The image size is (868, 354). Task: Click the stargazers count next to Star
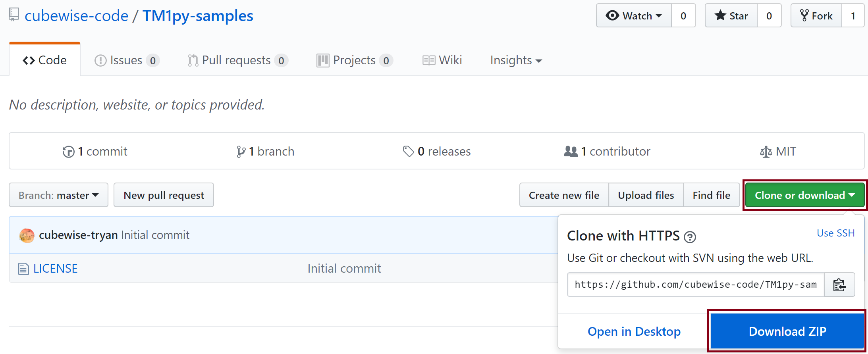(769, 15)
